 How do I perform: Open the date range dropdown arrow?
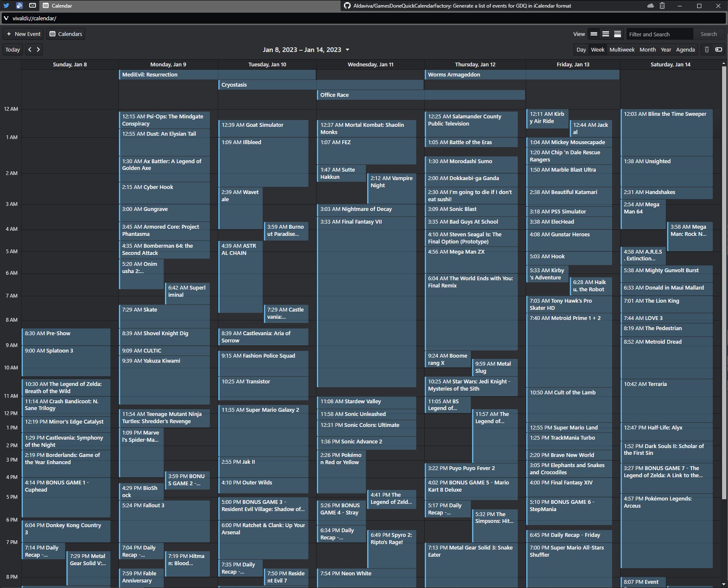[348, 49]
